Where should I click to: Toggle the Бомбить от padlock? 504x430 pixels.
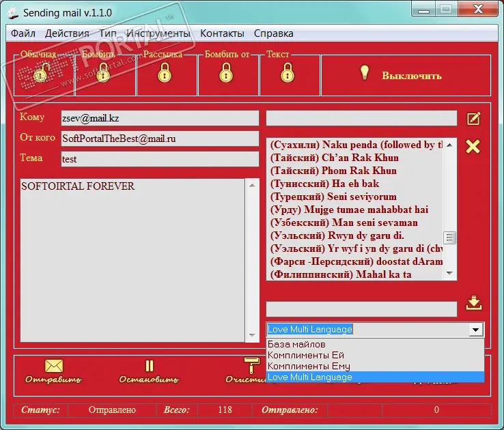[x=225, y=72]
